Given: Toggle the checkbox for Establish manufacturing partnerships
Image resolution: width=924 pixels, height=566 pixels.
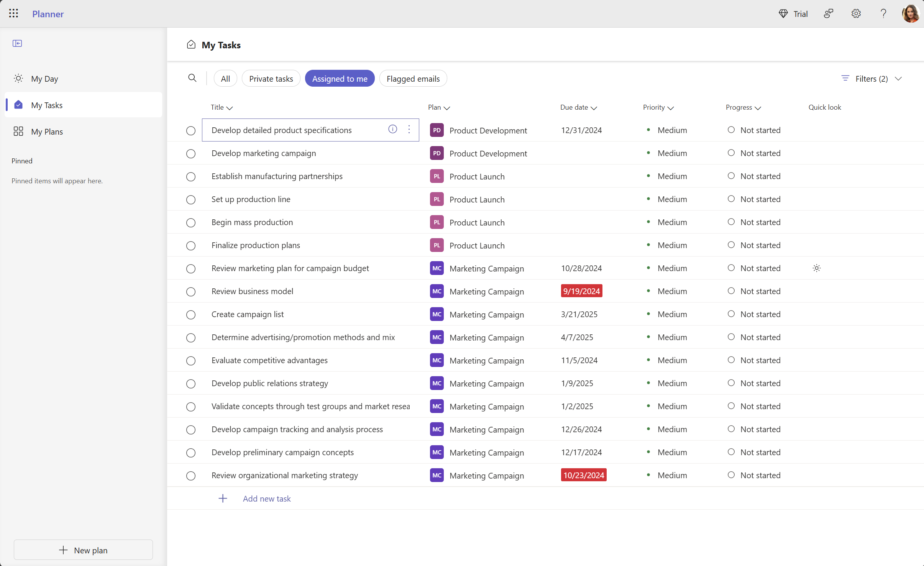Looking at the screenshot, I should [x=191, y=176].
